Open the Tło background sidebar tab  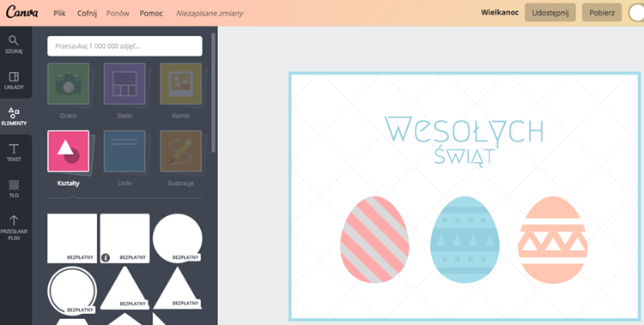pos(14,189)
